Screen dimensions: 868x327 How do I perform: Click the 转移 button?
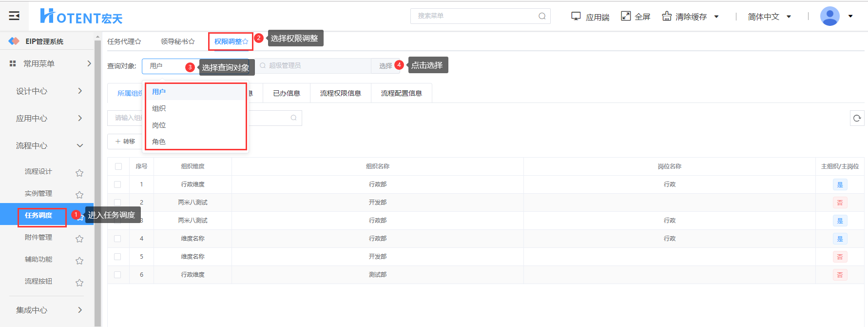(x=125, y=142)
